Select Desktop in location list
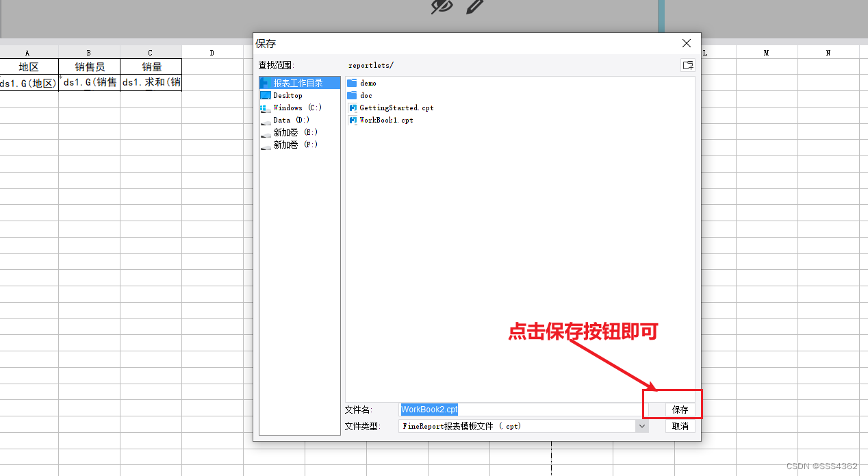Image resolution: width=868 pixels, height=476 pixels. pos(300,95)
